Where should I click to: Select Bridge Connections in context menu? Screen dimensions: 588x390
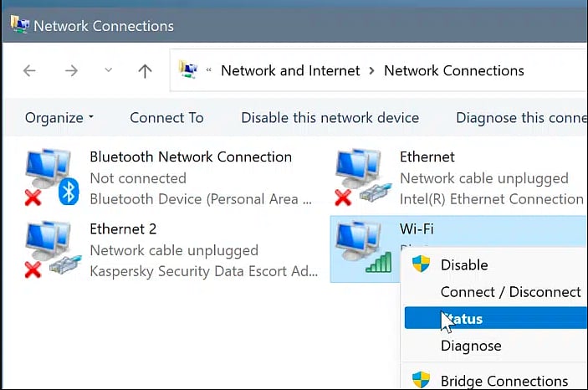click(504, 381)
